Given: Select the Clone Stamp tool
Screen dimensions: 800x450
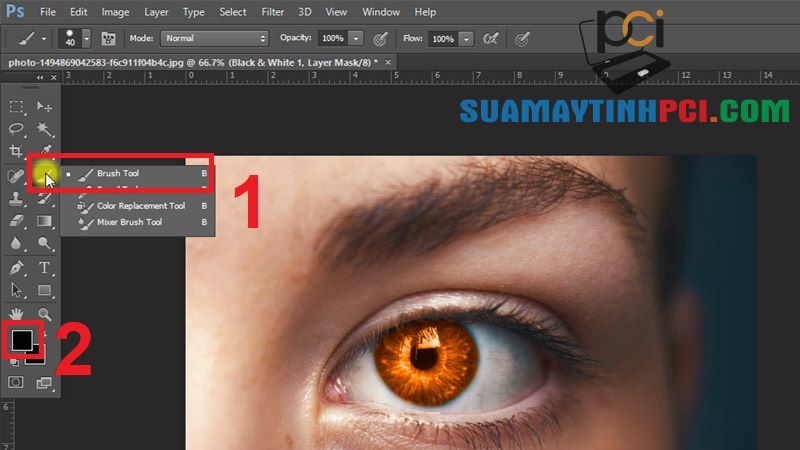Looking at the screenshot, I should click(16, 198).
